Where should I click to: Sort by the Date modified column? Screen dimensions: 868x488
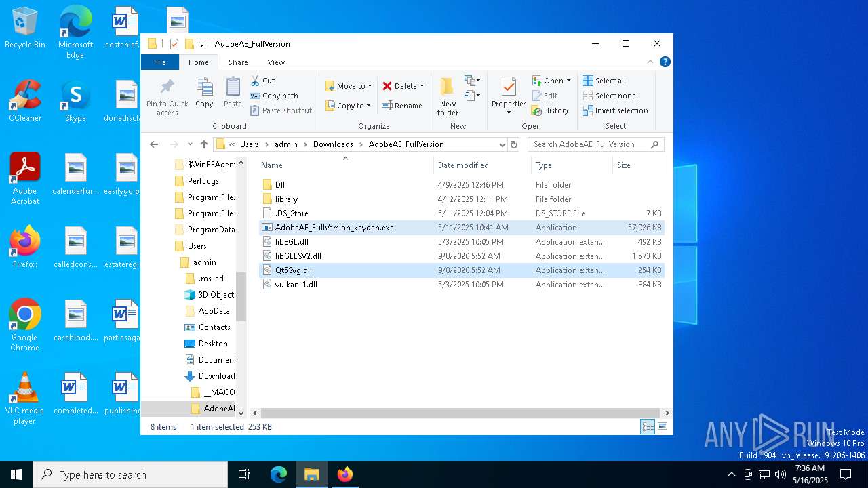click(482, 165)
